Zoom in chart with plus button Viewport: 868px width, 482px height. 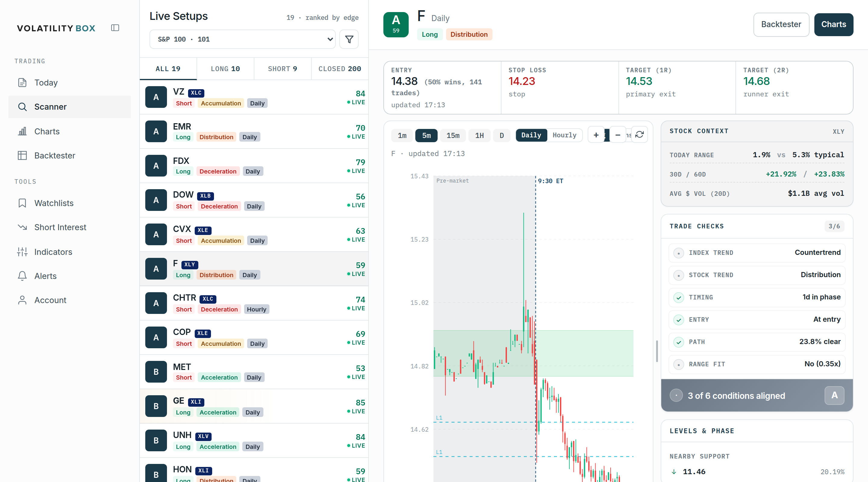click(596, 135)
